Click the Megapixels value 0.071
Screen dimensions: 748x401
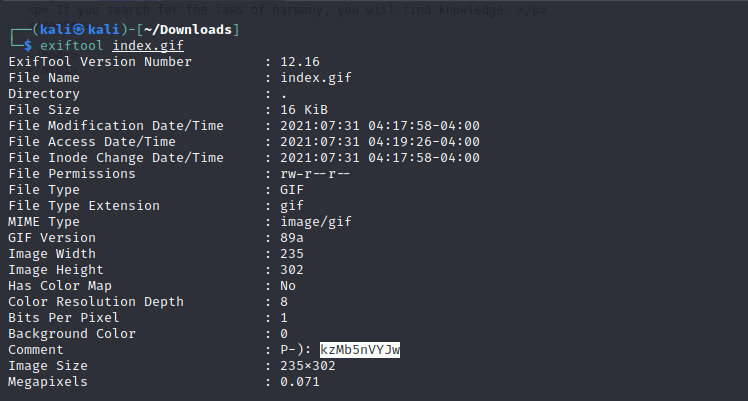tap(300, 382)
